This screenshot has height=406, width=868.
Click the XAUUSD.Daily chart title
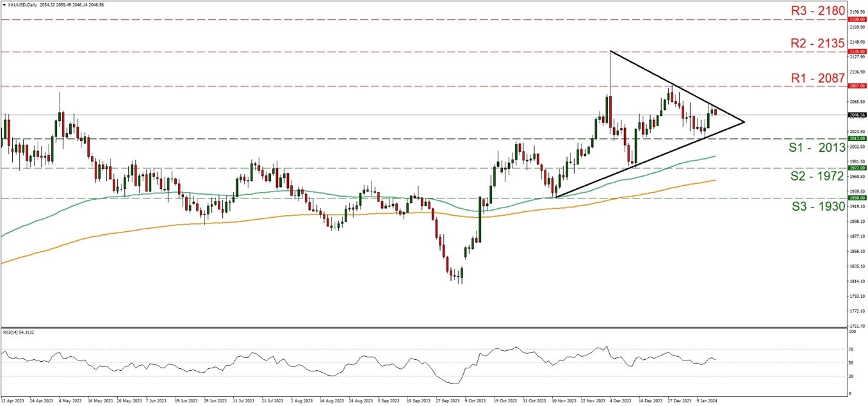pos(19,5)
